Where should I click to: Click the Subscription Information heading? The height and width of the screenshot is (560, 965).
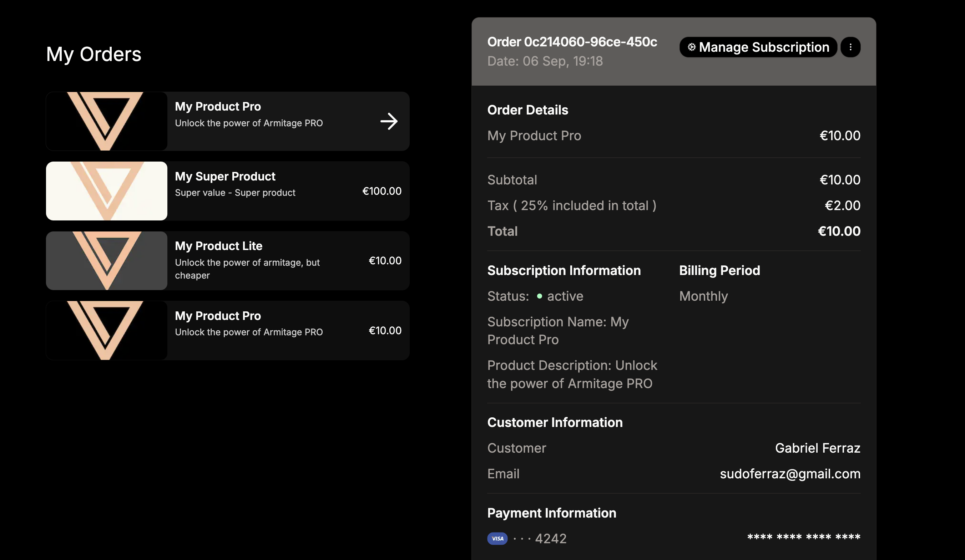pyautogui.click(x=564, y=271)
